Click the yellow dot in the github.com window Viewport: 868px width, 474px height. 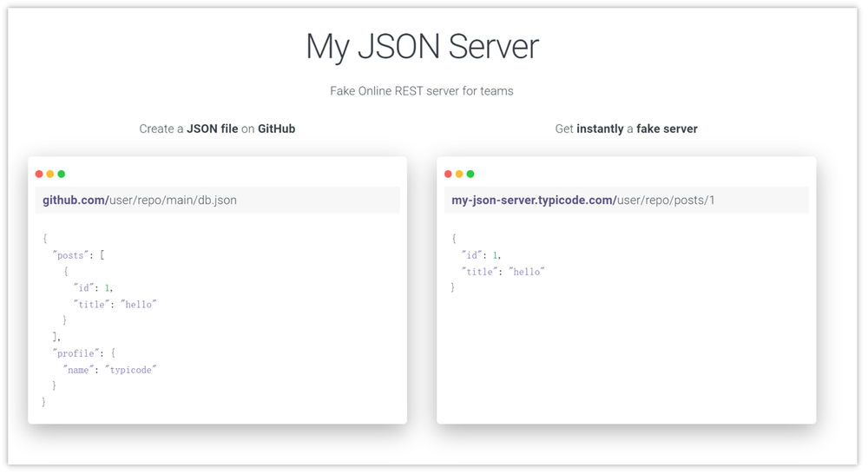pos(50,174)
